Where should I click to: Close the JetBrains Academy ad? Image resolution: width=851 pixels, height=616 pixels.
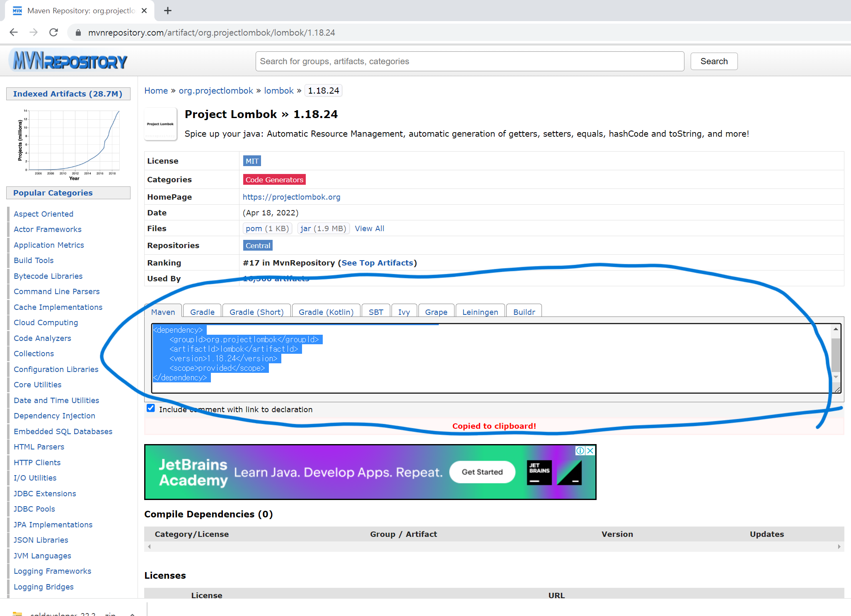pyautogui.click(x=590, y=451)
